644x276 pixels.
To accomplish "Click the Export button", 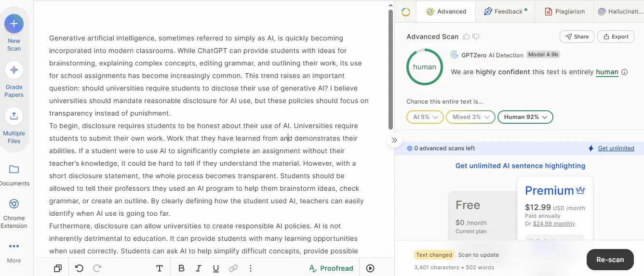I will [x=616, y=37].
